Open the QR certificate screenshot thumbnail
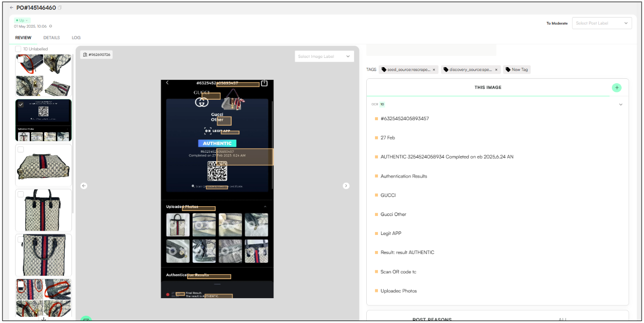644x323 pixels. coord(43,120)
